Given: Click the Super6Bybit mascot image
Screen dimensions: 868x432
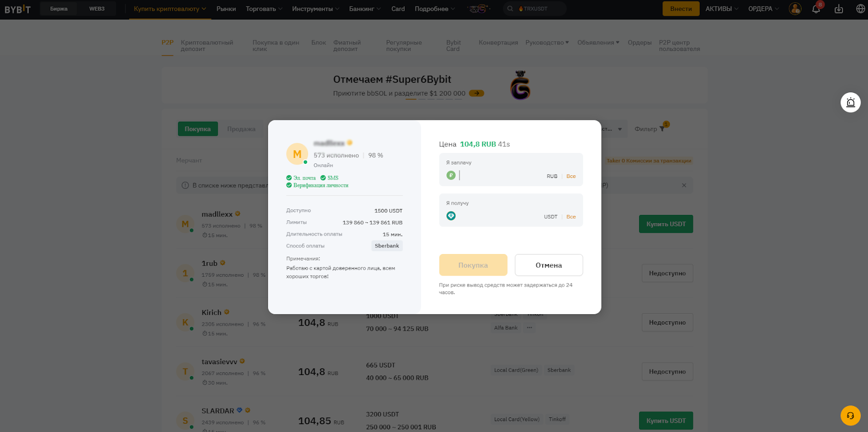Looking at the screenshot, I should [520, 85].
